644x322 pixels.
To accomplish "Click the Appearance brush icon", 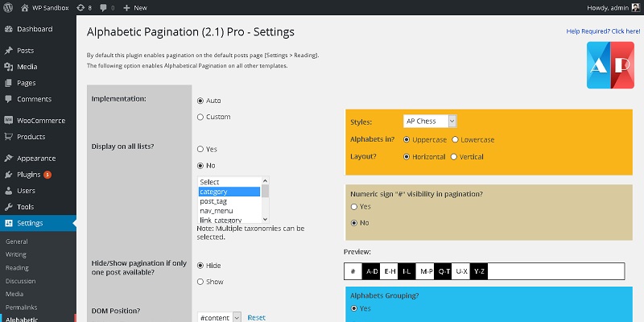I will pos(8,158).
